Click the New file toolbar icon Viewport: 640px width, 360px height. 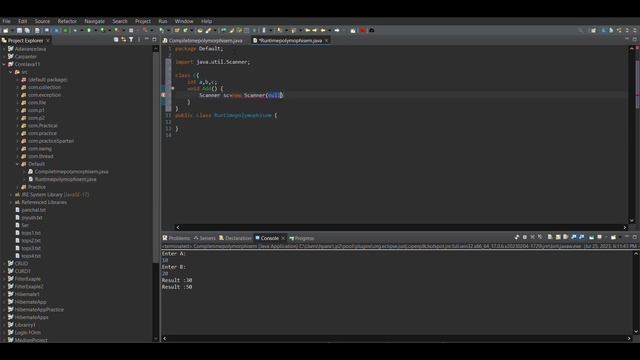(6, 30)
